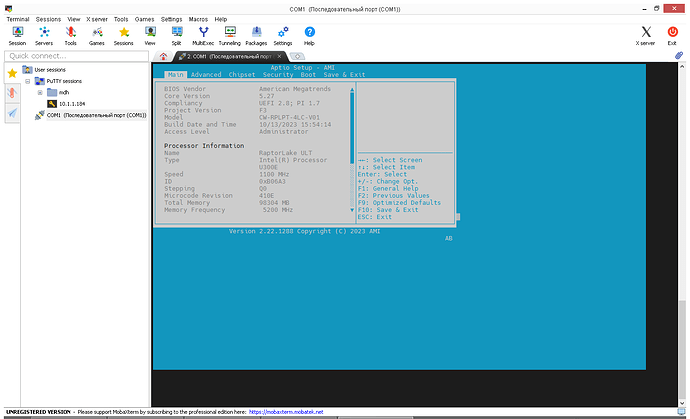The height and width of the screenshot is (419, 690).
Task: Open the mobaxterm.mobatek.net link
Action: [x=286, y=412]
